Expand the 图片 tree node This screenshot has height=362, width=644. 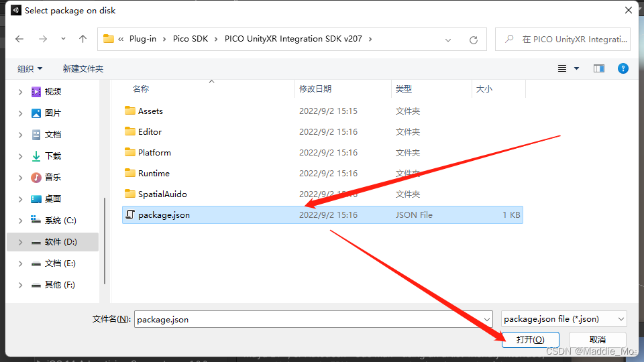click(20, 113)
